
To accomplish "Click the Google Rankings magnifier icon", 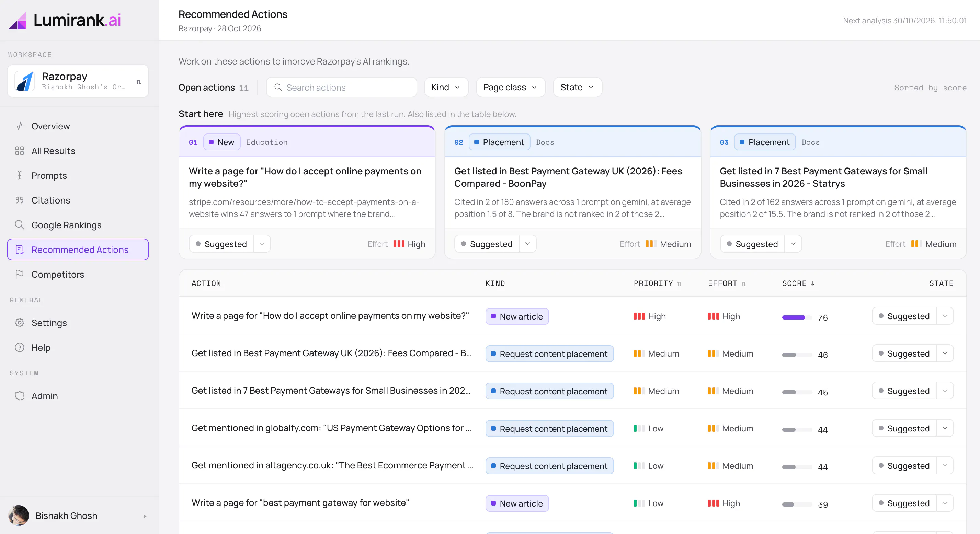I will [x=20, y=225].
